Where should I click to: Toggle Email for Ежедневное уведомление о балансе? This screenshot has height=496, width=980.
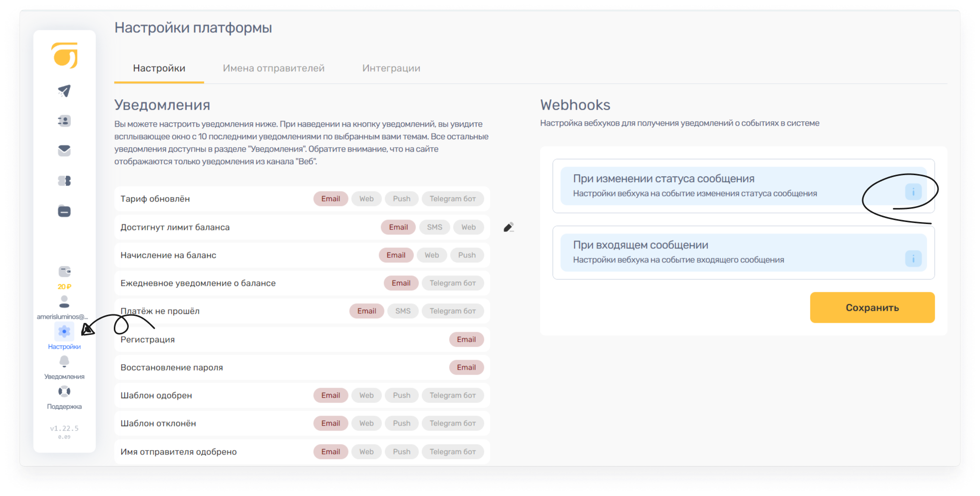click(401, 283)
